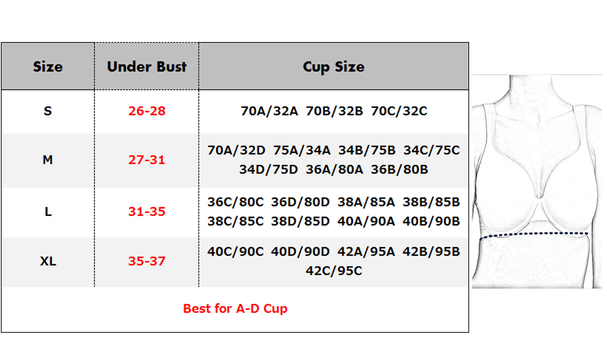This screenshot has height=364, width=607.
Task: Click the red 31-35 under bust value
Action: click(x=147, y=212)
